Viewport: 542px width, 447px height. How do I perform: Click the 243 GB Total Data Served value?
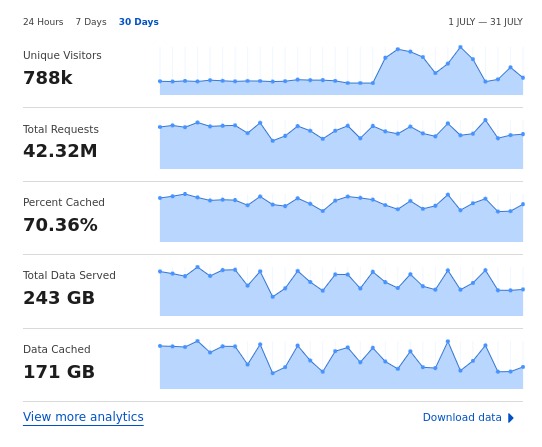[x=59, y=298]
